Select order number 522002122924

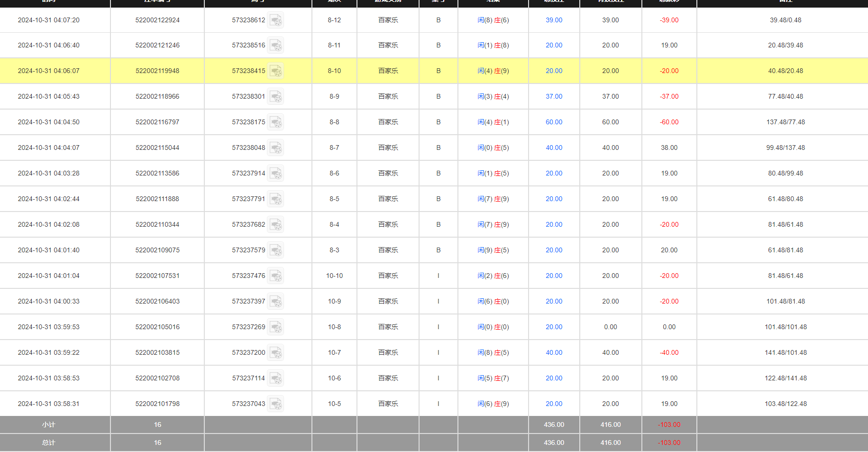pyautogui.click(x=157, y=20)
